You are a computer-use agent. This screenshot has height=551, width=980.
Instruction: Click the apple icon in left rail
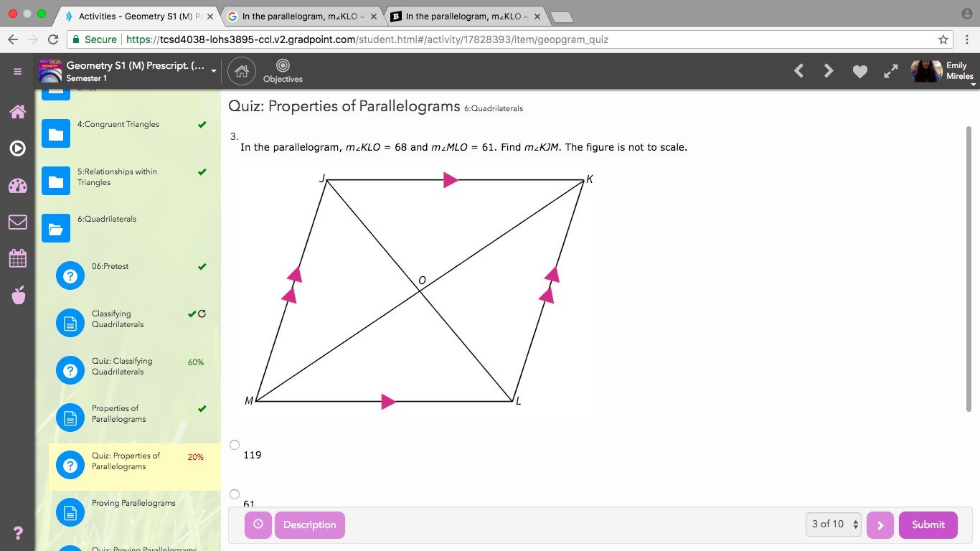(19, 294)
